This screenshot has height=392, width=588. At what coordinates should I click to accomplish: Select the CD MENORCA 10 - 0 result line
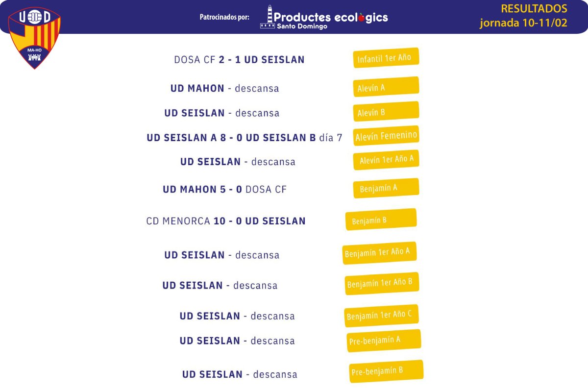226,221
